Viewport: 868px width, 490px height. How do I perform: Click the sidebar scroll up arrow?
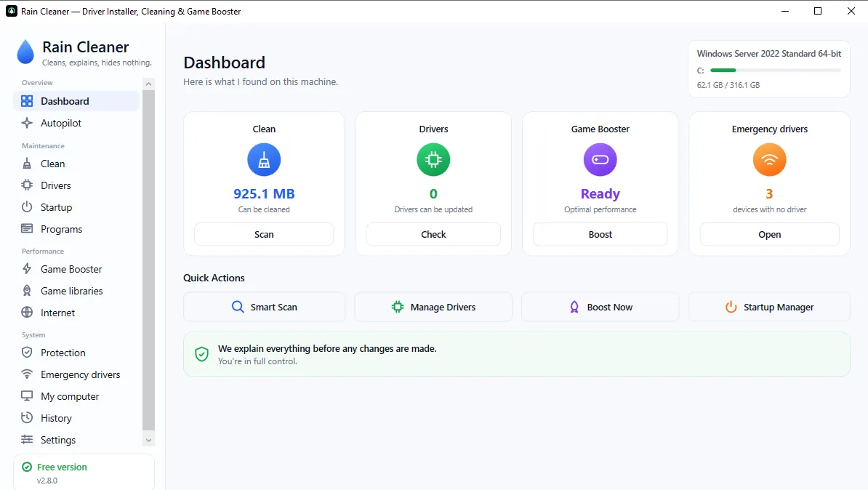[x=148, y=84]
